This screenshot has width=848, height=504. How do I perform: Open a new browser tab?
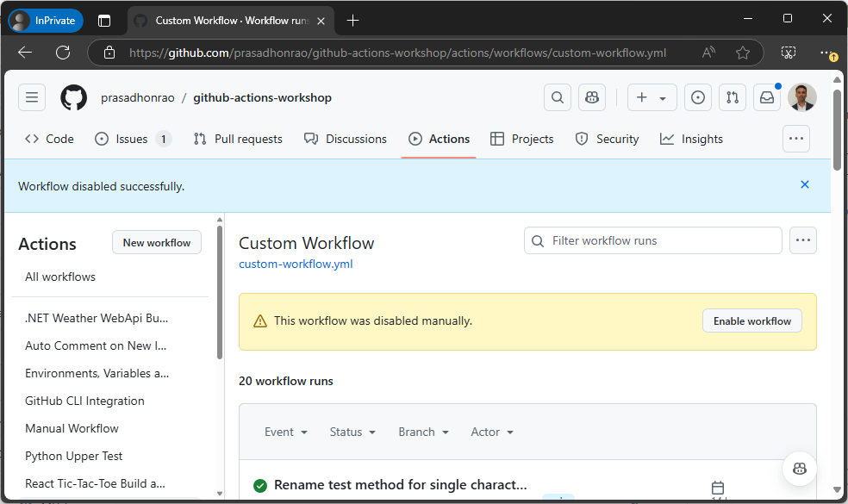pyautogui.click(x=352, y=21)
